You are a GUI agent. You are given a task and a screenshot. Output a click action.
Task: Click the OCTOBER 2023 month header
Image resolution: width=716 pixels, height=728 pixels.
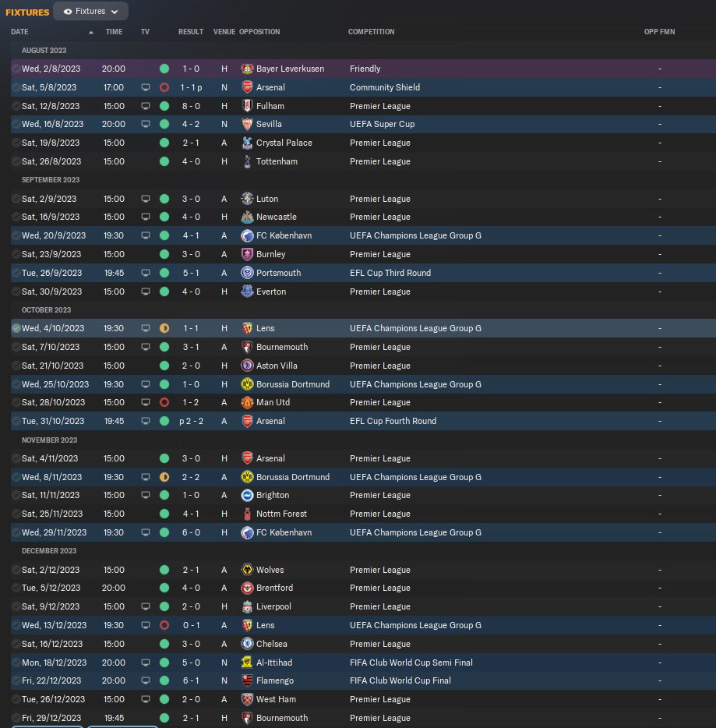(x=47, y=309)
